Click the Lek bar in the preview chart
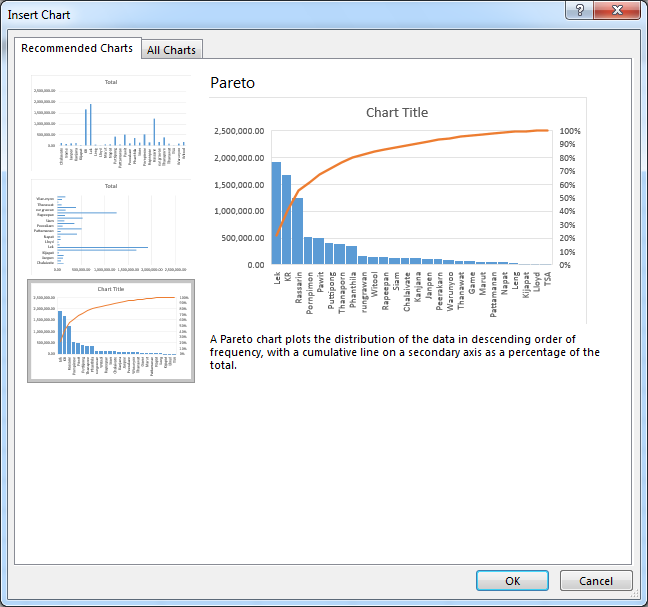 (x=276, y=213)
